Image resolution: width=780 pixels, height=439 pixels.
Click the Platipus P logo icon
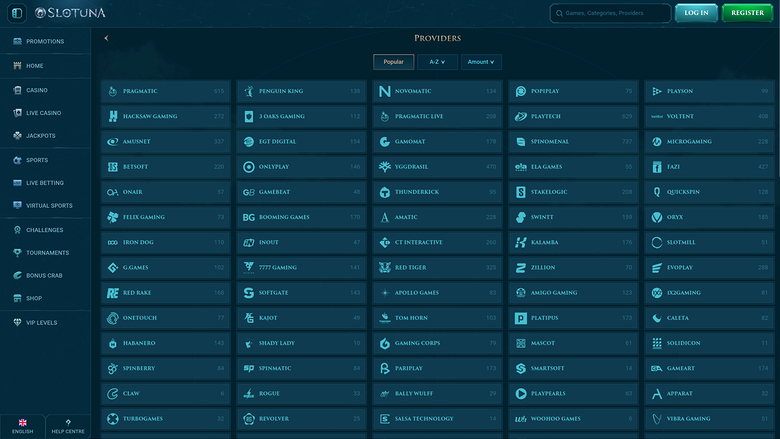pyautogui.click(x=521, y=318)
